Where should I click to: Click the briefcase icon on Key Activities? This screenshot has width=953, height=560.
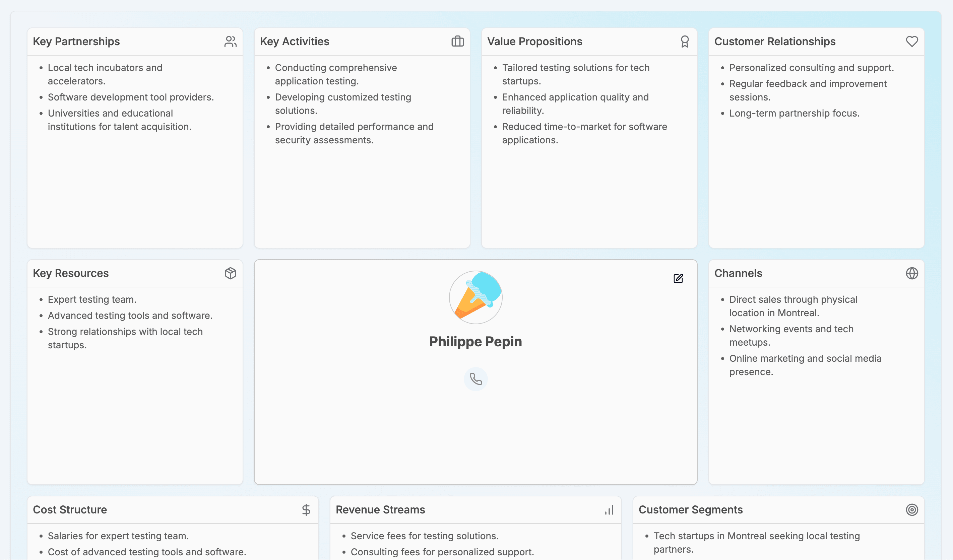click(458, 41)
